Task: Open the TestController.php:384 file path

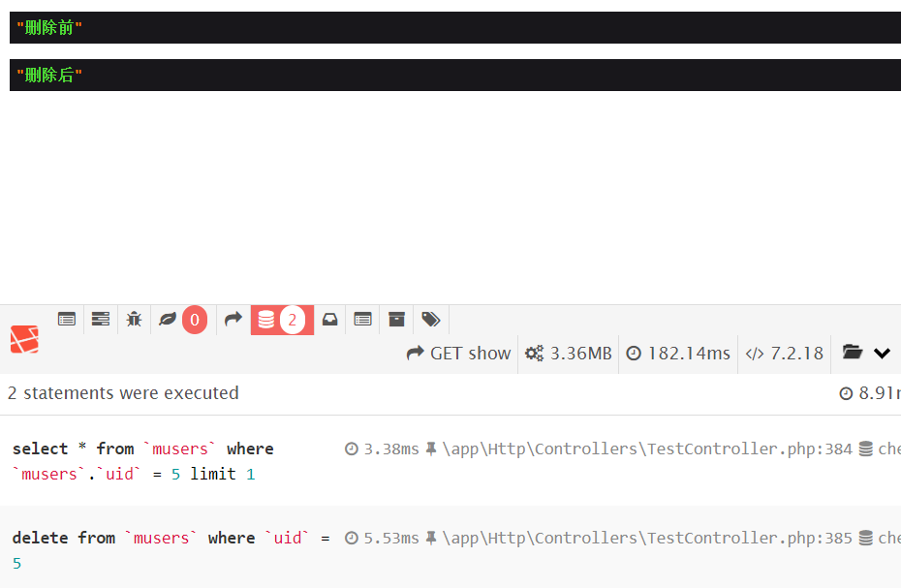Action: [x=647, y=449]
